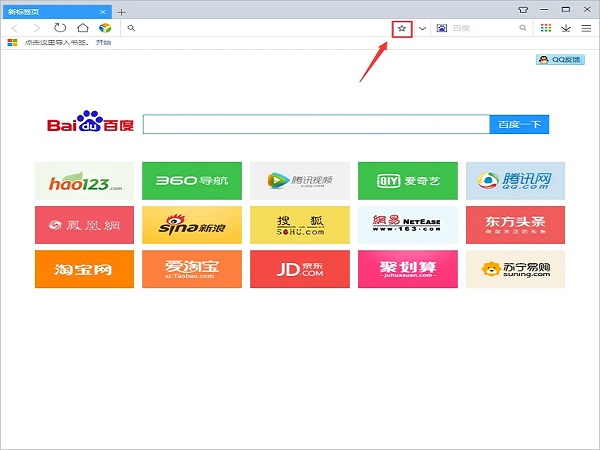Screen dimensions: 600x450
Task: Minimize the browser window
Action: click(544, 10)
